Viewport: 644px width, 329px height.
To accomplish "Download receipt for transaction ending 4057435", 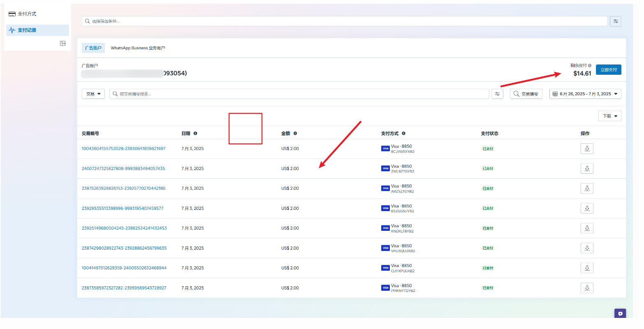I will 587,168.
